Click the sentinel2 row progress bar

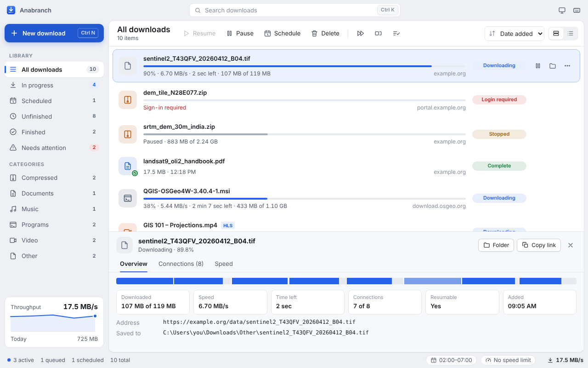coord(305,66)
